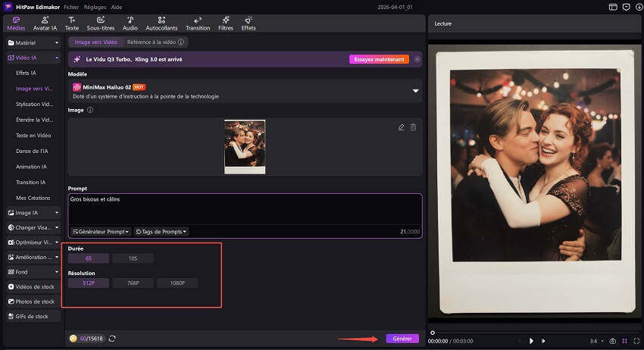Expand the MiniMax Hailuo 02 model dropdown
The height and width of the screenshot is (350, 644).
415,91
